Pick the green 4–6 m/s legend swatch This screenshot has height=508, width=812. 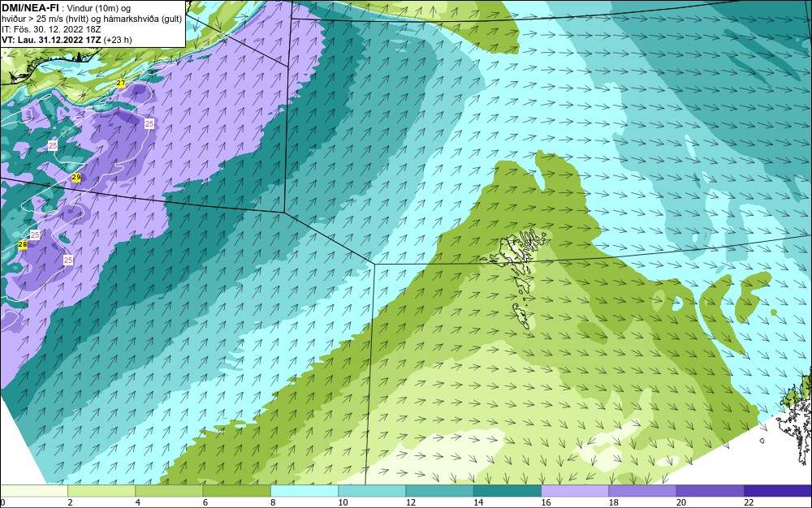point(170,491)
